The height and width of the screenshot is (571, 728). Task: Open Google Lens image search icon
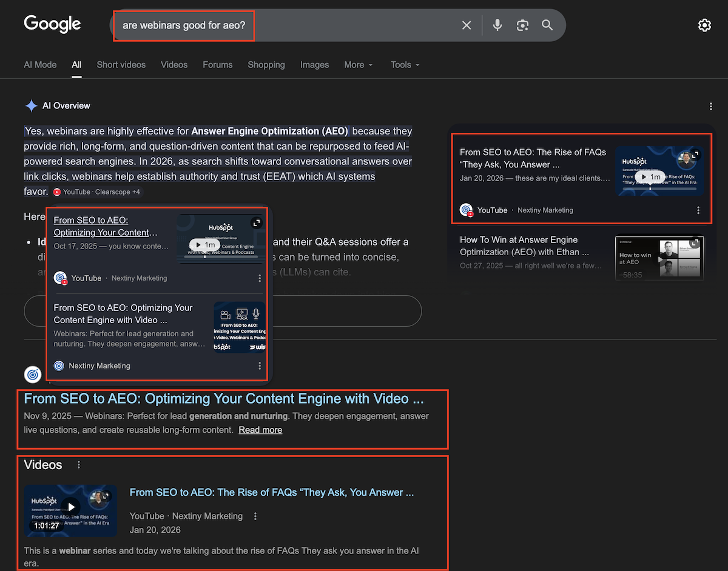point(522,25)
